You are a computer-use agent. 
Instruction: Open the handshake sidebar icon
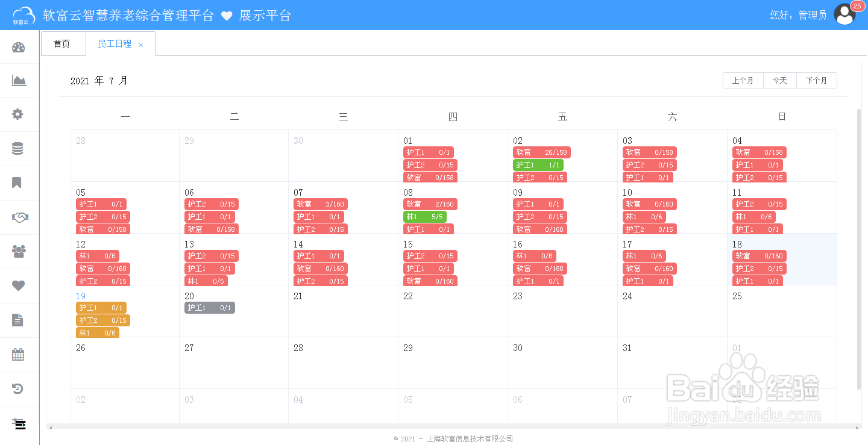(x=20, y=217)
